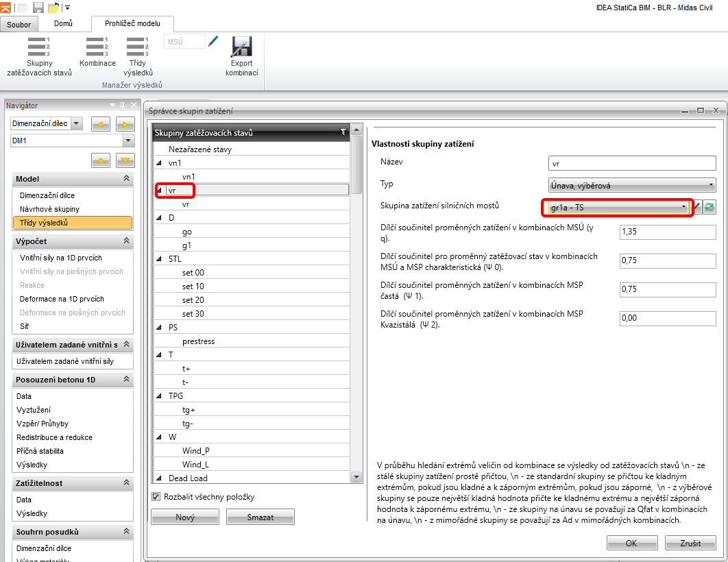Open the Dimenzační dílec dropdown in Navigátor
728x562 pixels.
[76, 124]
